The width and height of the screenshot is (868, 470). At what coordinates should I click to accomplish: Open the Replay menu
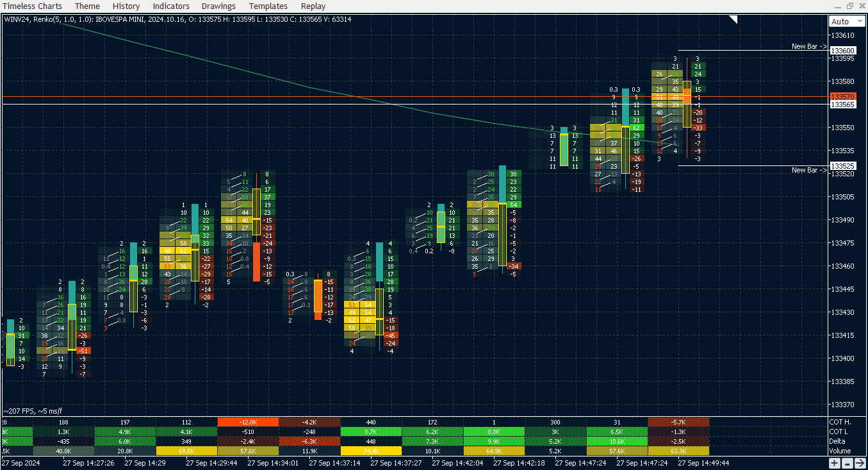click(x=313, y=6)
